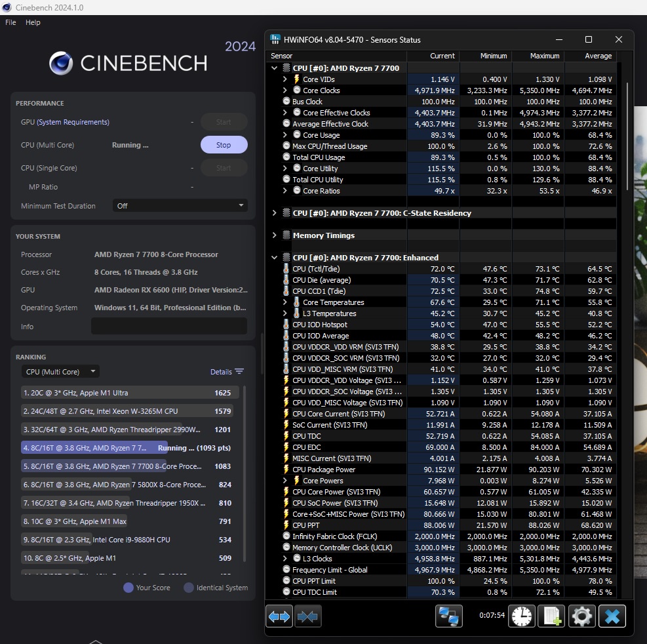Reset HWiNFO clock timer icon

point(522,616)
